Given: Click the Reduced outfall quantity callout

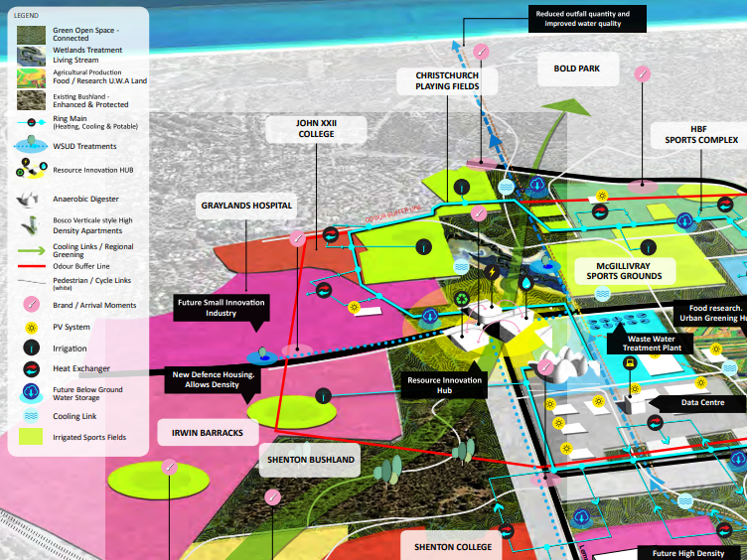Looking at the screenshot, I should point(587,19).
